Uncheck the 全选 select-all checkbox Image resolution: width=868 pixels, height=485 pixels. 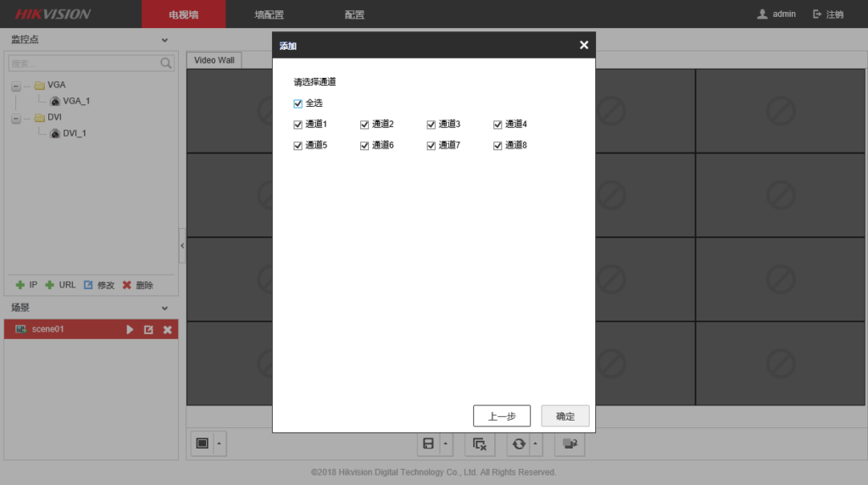pos(298,103)
